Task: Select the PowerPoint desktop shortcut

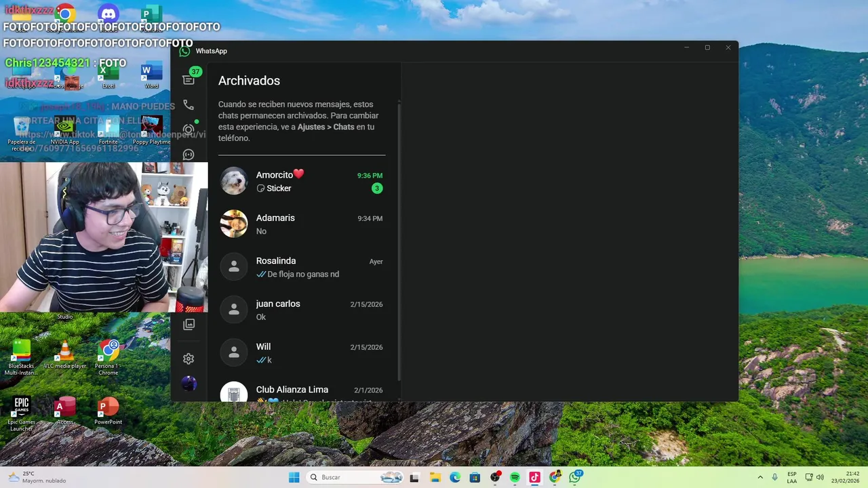Action: pyautogui.click(x=108, y=411)
